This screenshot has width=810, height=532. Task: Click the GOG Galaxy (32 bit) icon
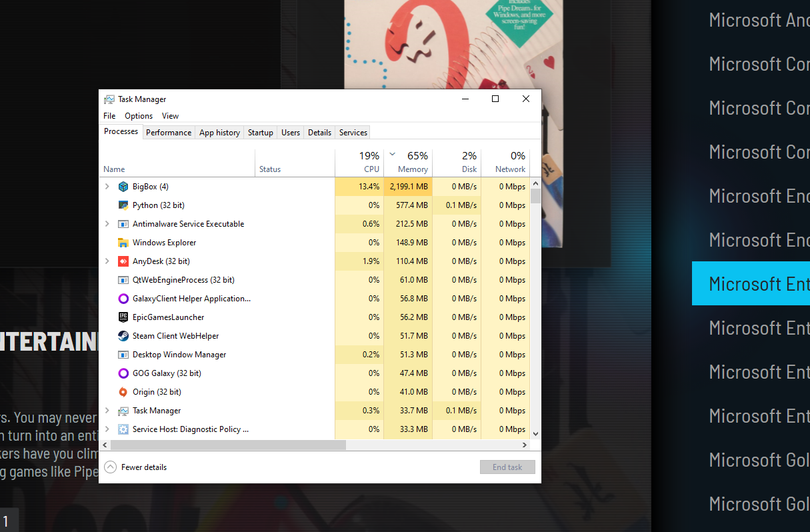(123, 373)
